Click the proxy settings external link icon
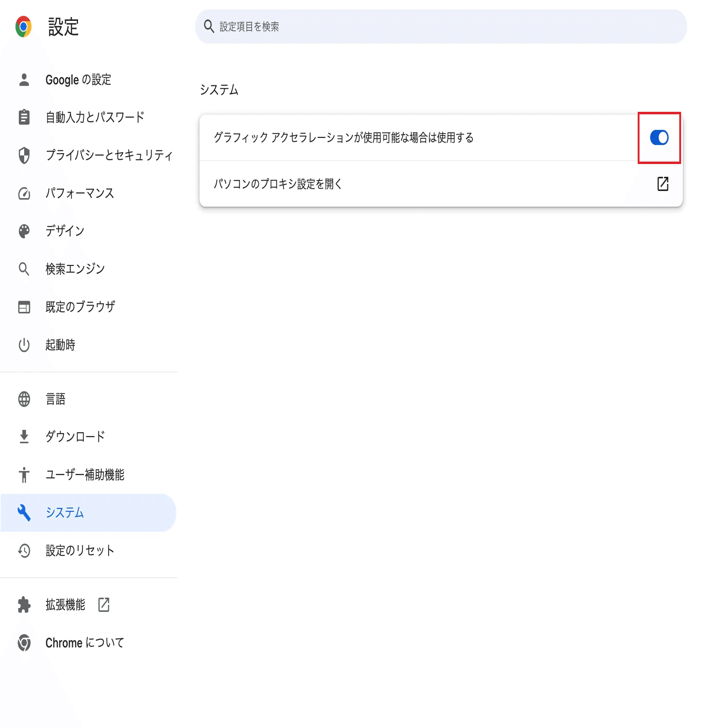This screenshot has height=728, width=728. pyautogui.click(x=663, y=184)
